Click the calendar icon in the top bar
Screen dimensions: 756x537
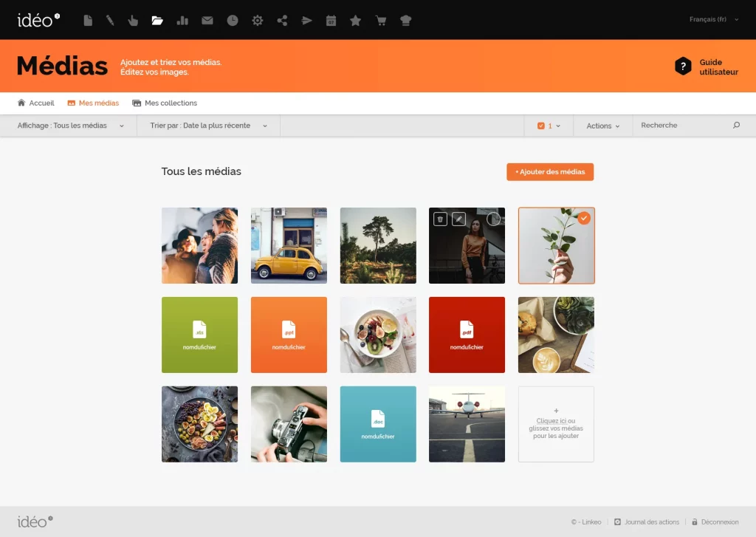tap(331, 21)
